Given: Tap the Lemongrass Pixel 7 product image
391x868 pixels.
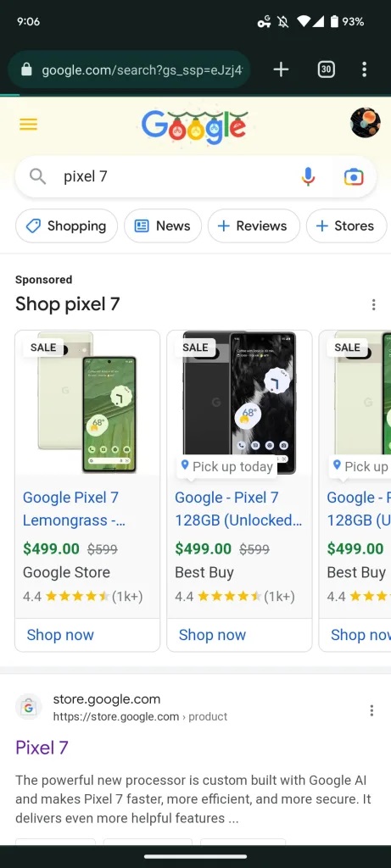Looking at the screenshot, I should click(x=87, y=403).
